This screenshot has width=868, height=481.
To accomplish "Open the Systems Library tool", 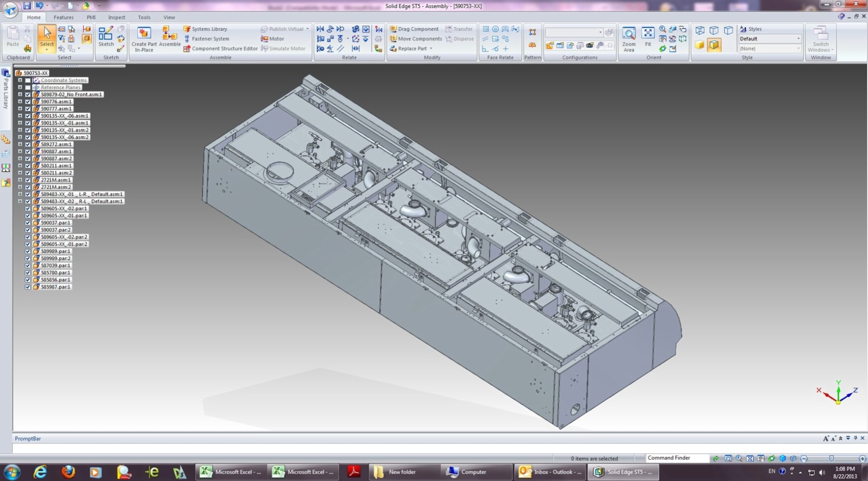I will pos(209,29).
